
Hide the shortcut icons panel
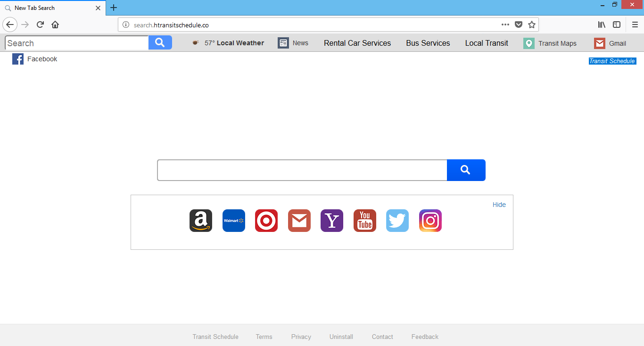pyautogui.click(x=499, y=204)
